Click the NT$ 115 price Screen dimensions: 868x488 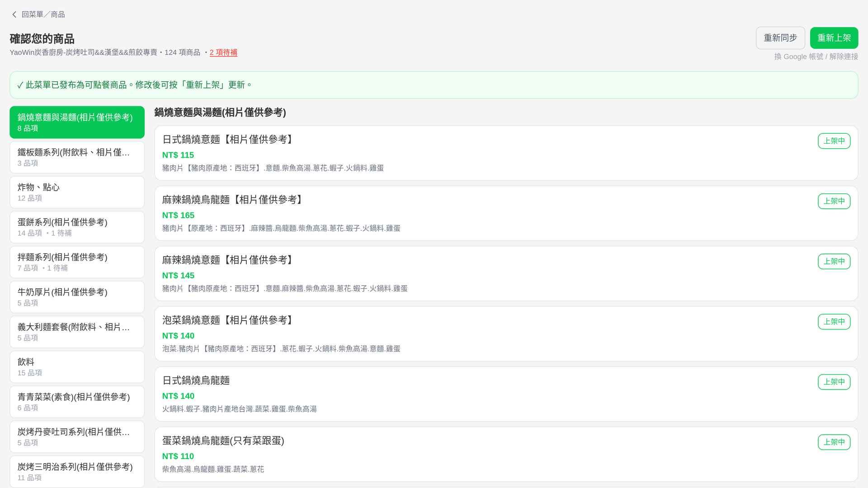pyautogui.click(x=178, y=155)
